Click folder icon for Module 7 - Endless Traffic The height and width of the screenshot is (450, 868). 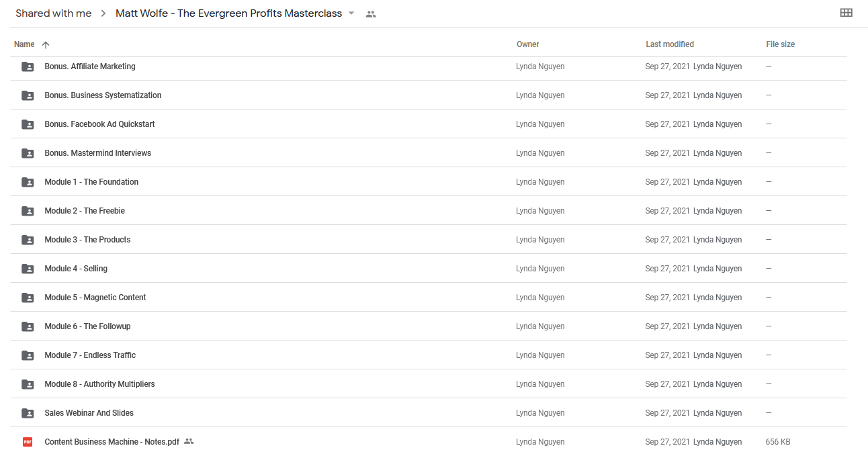point(28,355)
